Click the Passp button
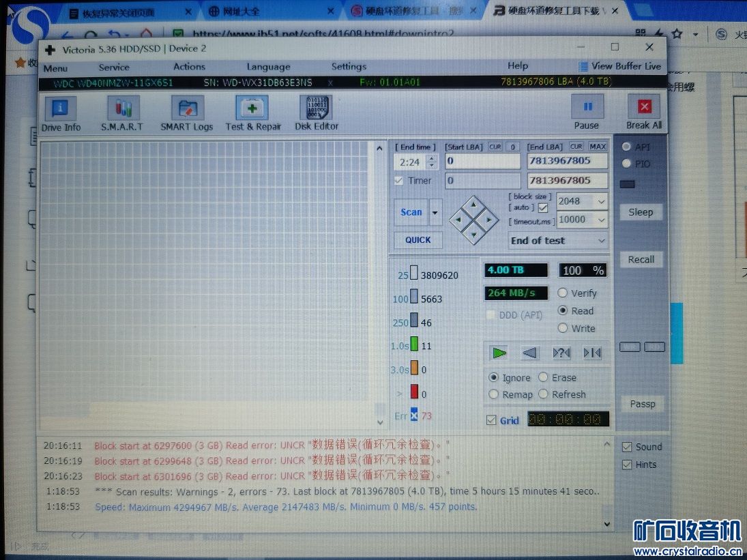Screen dimensions: 747x560 click(642, 404)
